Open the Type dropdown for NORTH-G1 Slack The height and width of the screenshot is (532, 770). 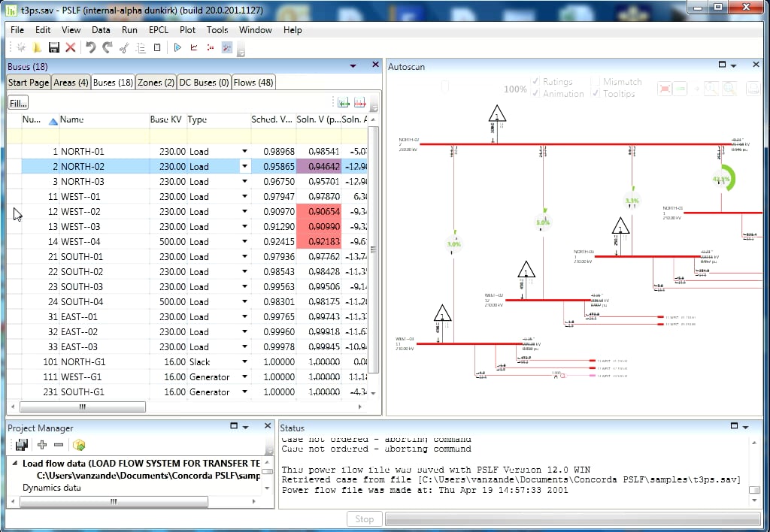coord(244,361)
